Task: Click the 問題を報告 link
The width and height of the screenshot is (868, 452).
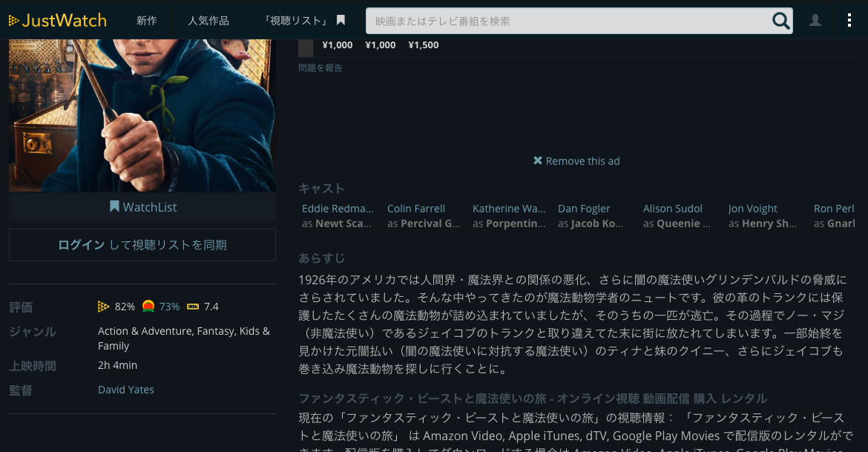Action: (320, 68)
